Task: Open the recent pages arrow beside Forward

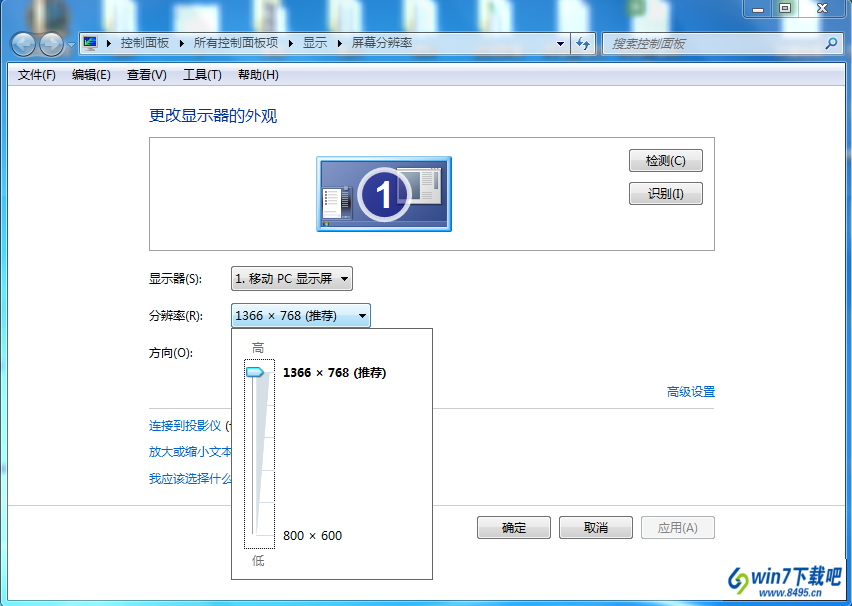Action: pyautogui.click(x=71, y=45)
